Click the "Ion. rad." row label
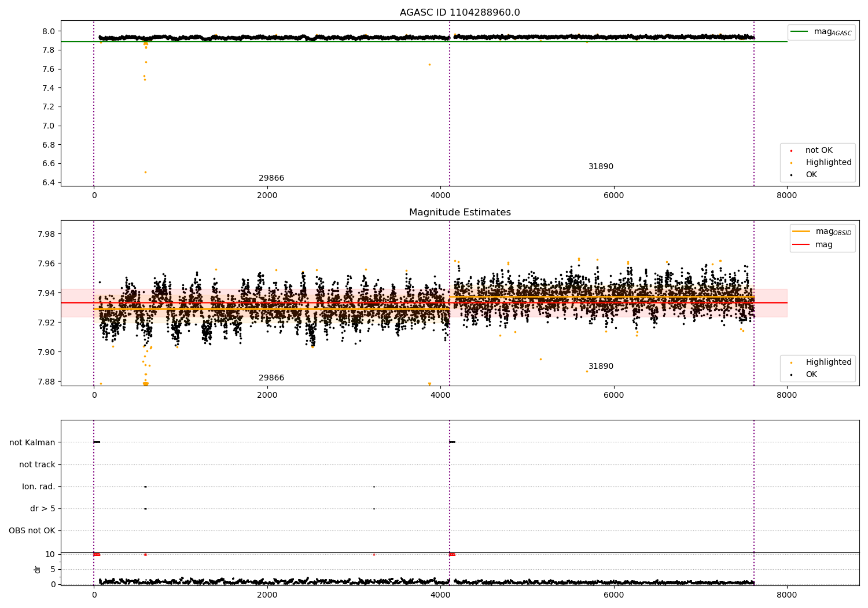 (x=39, y=487)
